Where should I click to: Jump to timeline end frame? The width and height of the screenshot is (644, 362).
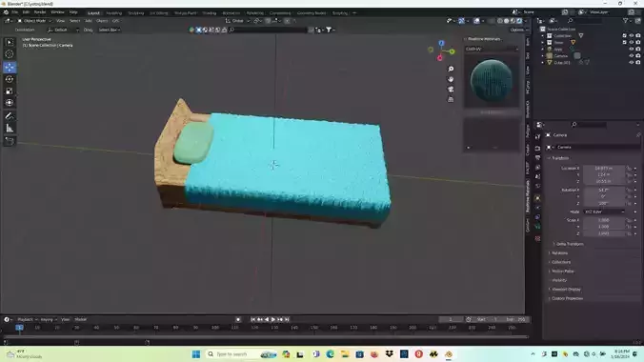[287, 319]
